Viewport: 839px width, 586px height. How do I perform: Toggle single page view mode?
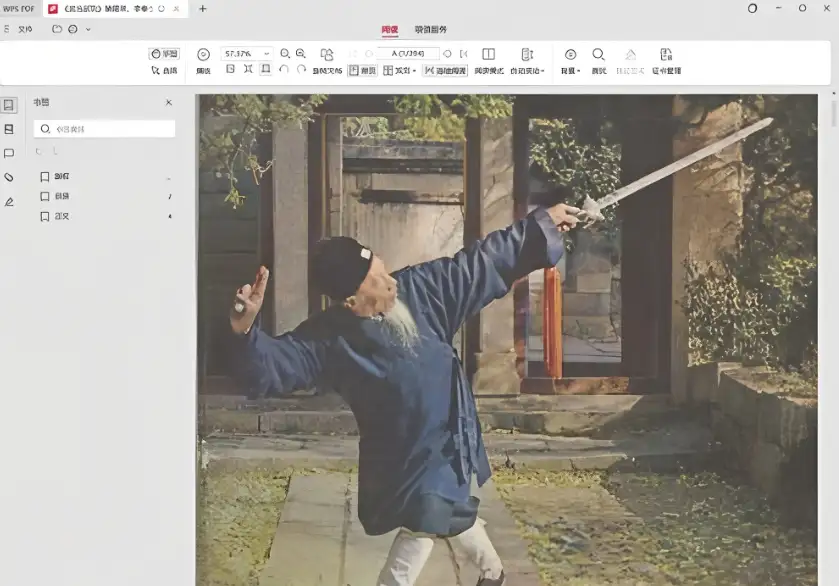tap(362, 71)
